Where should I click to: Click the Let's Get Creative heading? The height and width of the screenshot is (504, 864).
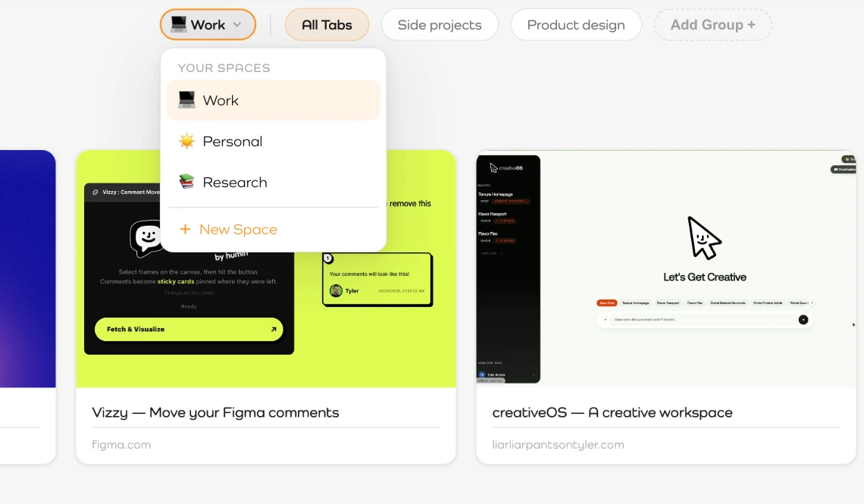(705, 277)
